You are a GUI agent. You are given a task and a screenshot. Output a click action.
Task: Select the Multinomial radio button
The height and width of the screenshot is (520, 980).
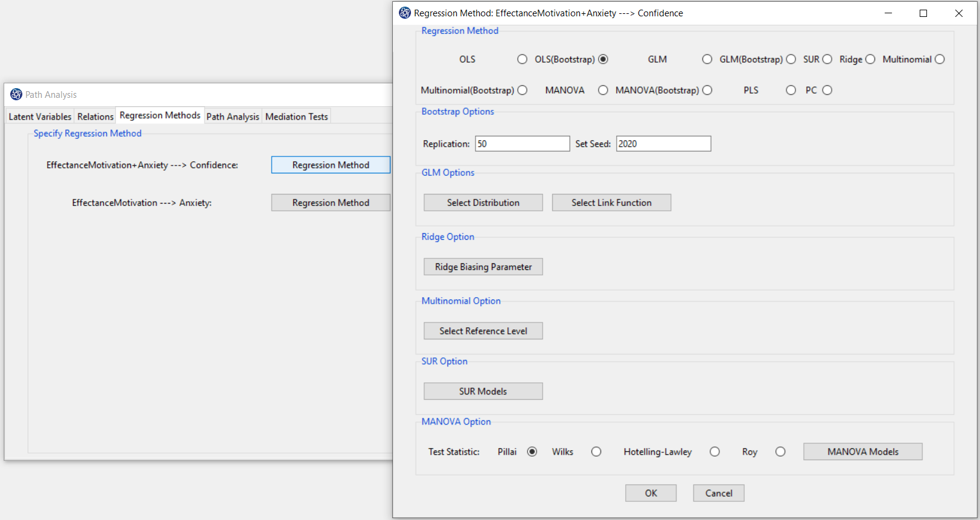pos(940,59)
